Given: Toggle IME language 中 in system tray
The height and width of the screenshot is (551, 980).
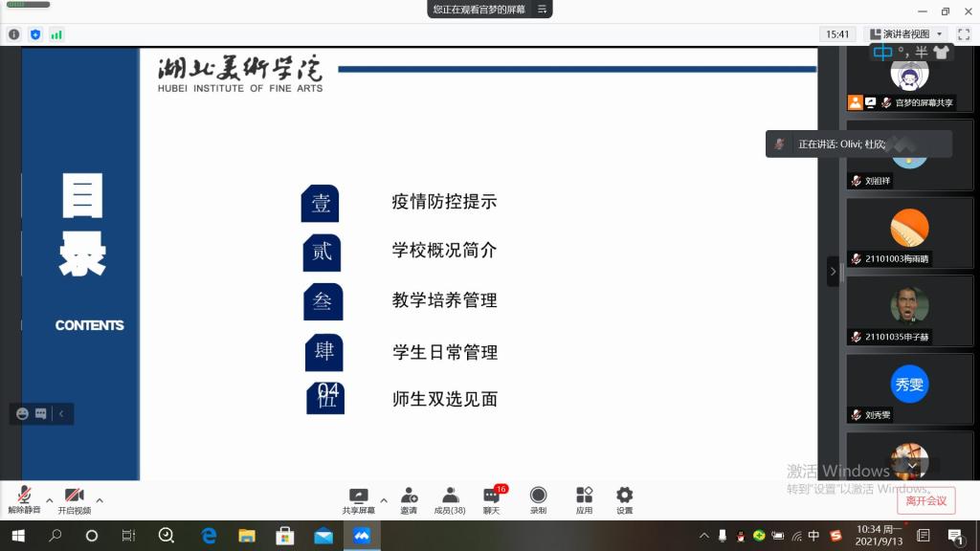Looking at the screenshot, I should (x=813, y=536).
